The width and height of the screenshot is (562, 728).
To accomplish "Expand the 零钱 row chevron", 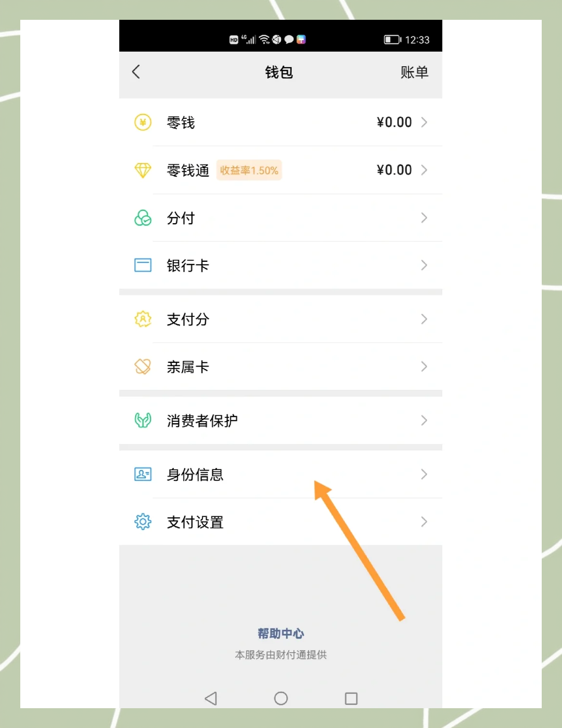I will pyautogui.click(x=424, y=122).
